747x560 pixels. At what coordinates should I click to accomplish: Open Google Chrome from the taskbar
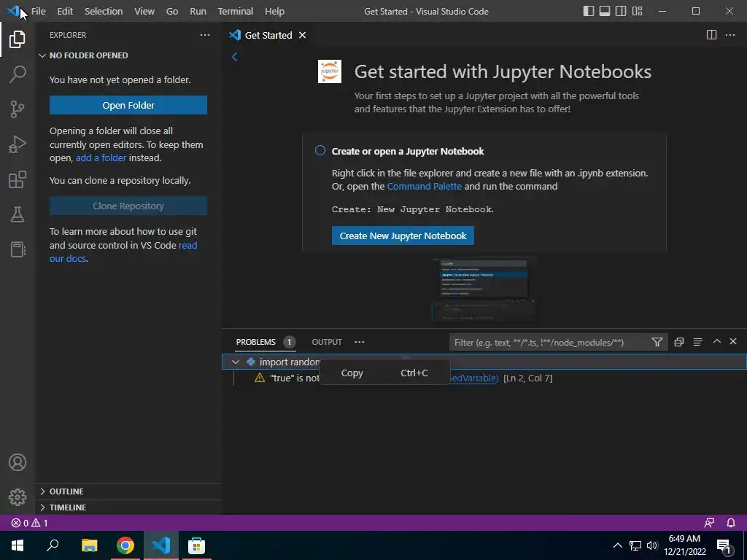[x=125, y=545]
